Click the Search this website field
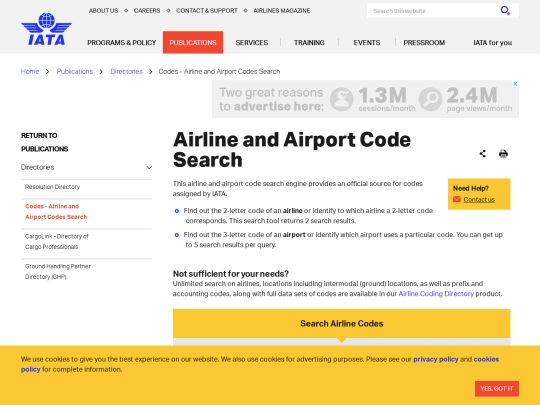540x405 pixels. pyautogui.click(x=434, y=11)
